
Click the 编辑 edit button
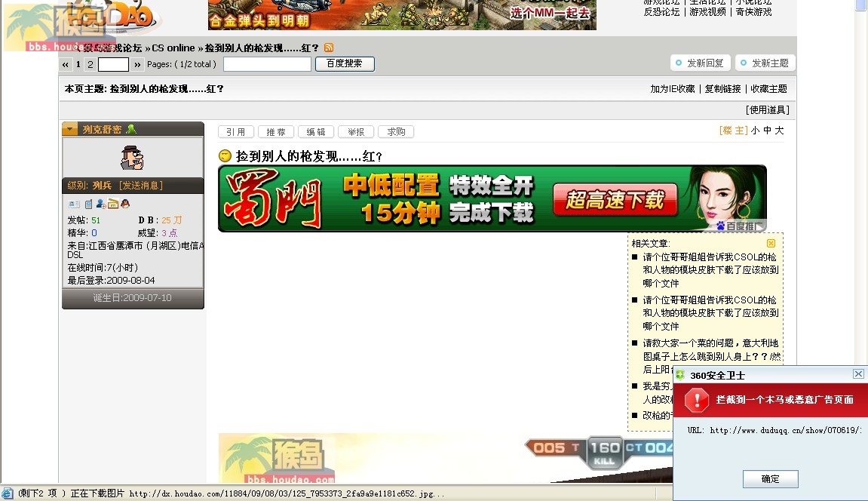point(316,132)
